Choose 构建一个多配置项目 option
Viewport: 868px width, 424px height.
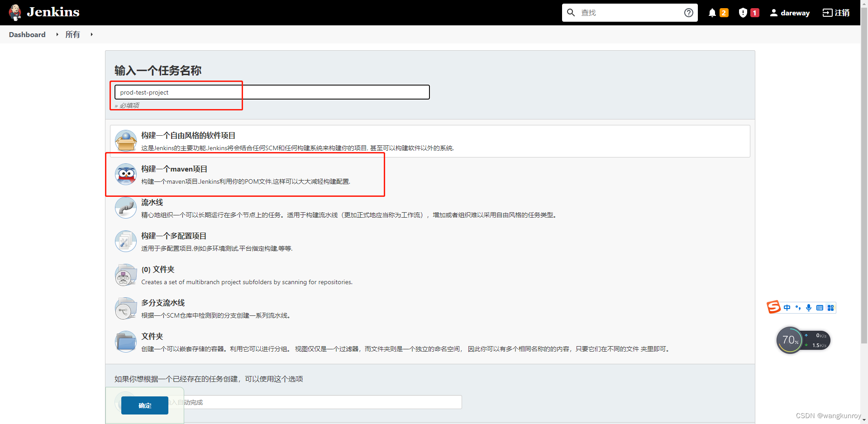pos(174,236)
